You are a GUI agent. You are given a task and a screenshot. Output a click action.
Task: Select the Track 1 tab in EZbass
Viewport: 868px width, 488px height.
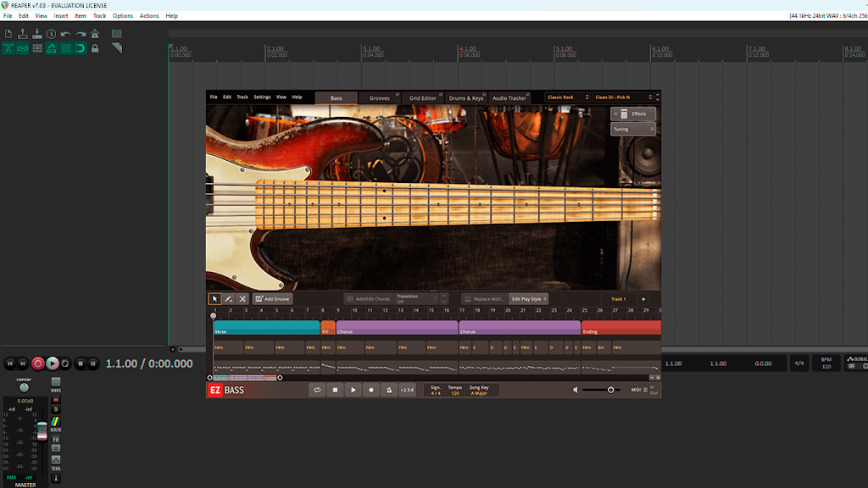tap(618, 299)
